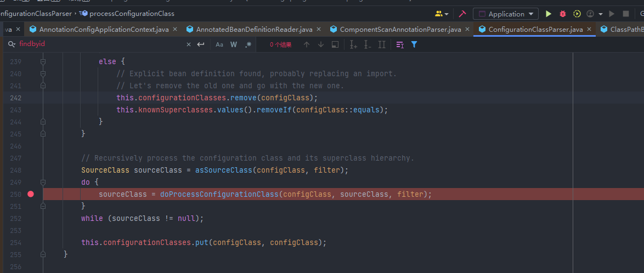Toggle comment fold marker at line 240
This screenshot has width=644, height=273.
43,74
